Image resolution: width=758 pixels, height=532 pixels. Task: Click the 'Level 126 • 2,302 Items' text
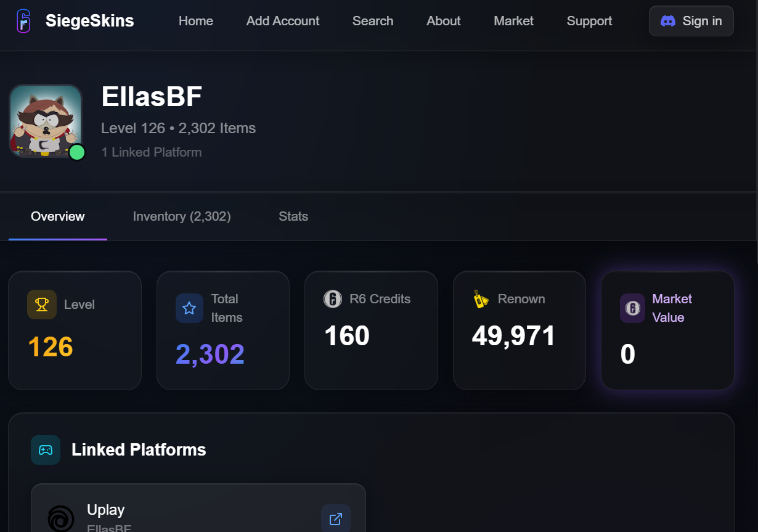coord(179,128)
